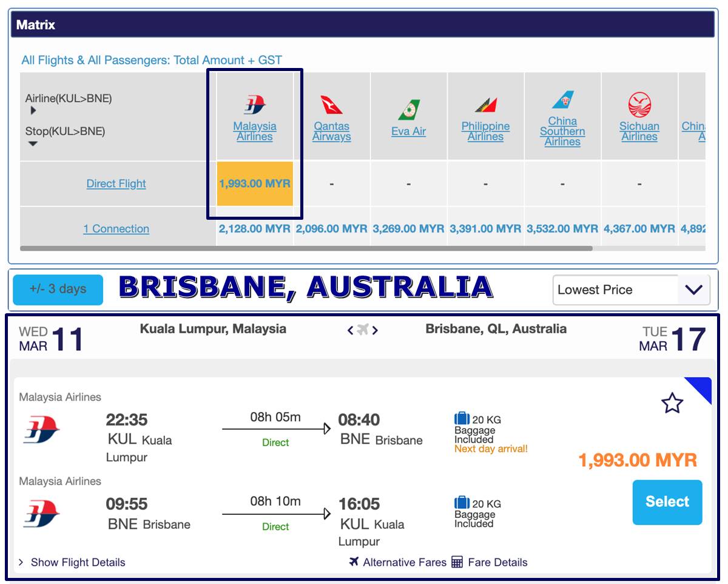Favorite this fare with star icon
Viewport: 728px width, 584px height.
(672, 403)
